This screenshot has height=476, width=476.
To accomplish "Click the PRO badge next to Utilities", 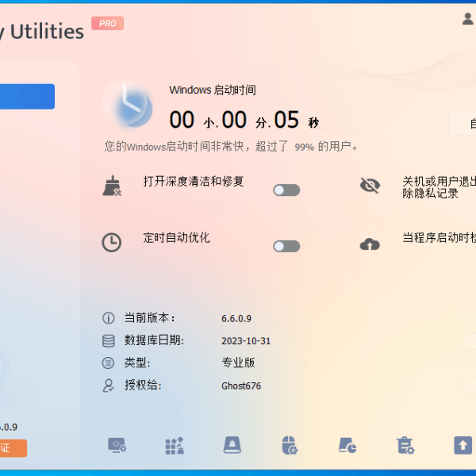I will tap(107, 23).
